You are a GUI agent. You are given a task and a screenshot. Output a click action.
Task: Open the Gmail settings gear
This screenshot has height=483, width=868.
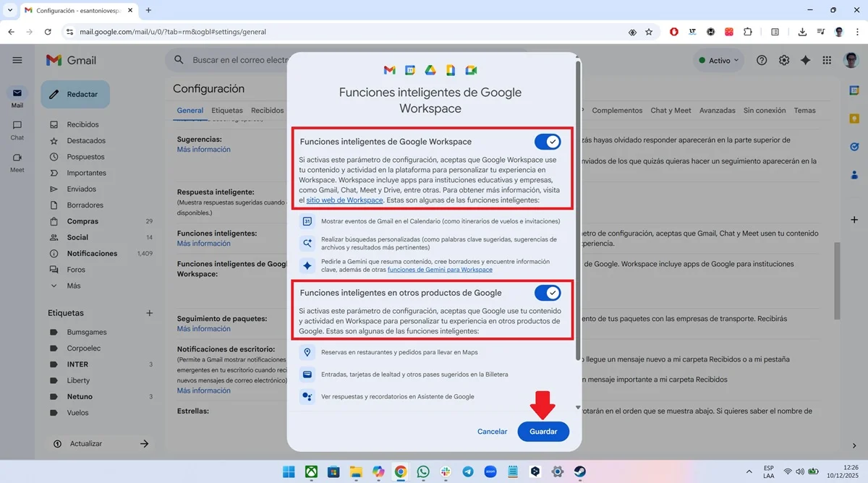point(784,61)
